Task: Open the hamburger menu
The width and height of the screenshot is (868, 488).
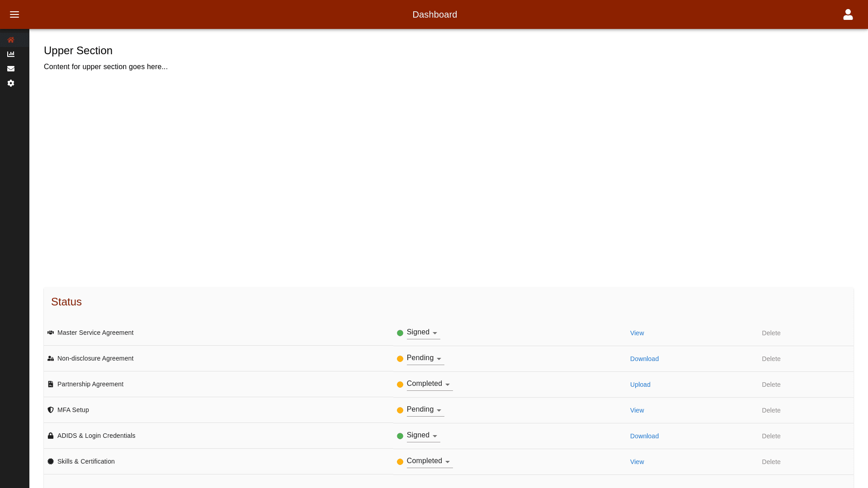Action: (14, 14)
